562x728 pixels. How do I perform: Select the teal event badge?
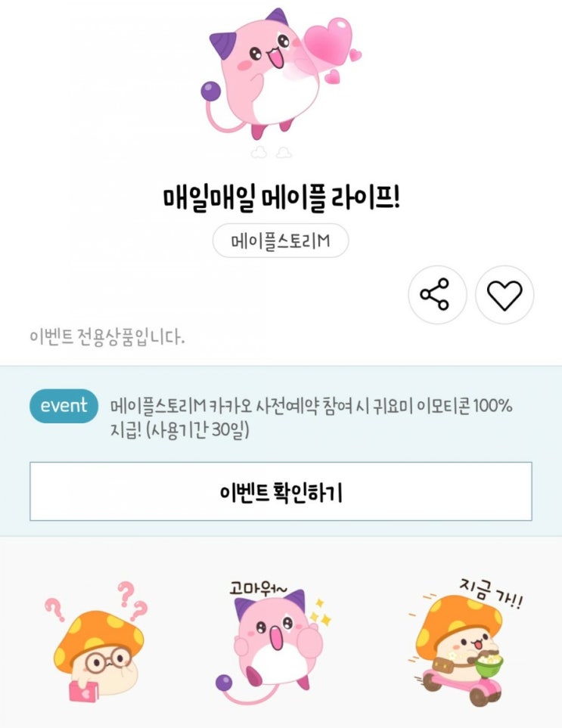[64, 406]
